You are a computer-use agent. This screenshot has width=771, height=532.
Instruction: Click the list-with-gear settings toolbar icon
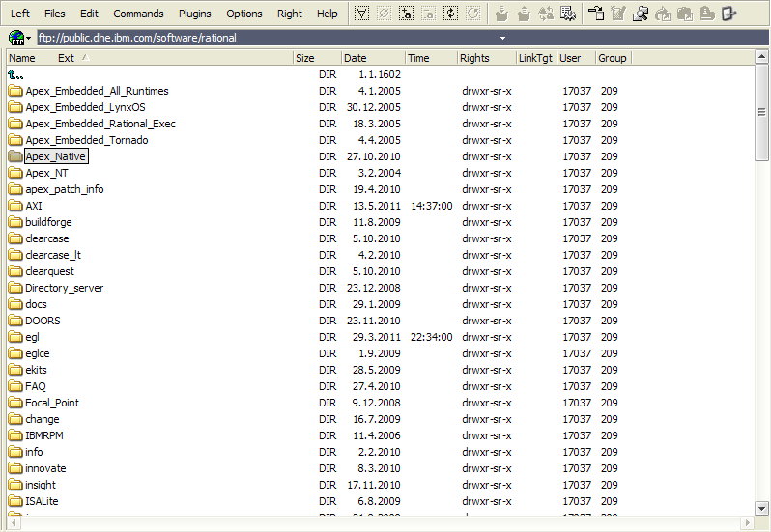[x=568, y=14]
